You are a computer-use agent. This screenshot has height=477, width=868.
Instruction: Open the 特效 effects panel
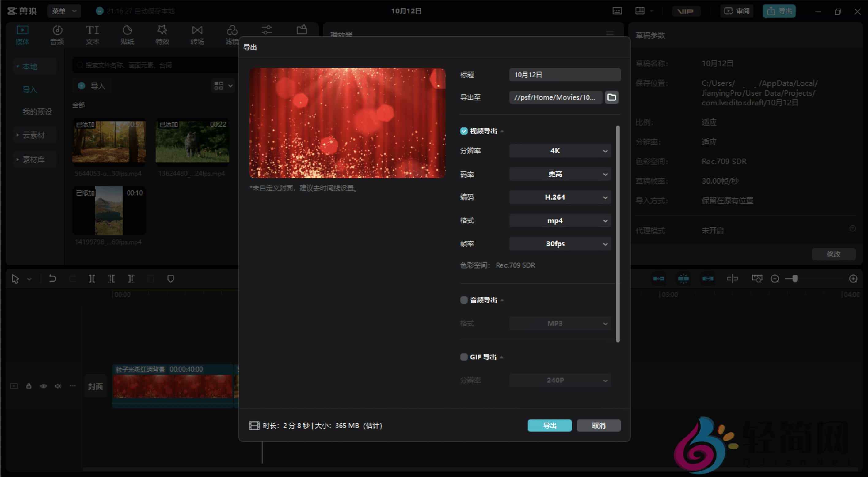pyautogui.click(x=162, y=35)
